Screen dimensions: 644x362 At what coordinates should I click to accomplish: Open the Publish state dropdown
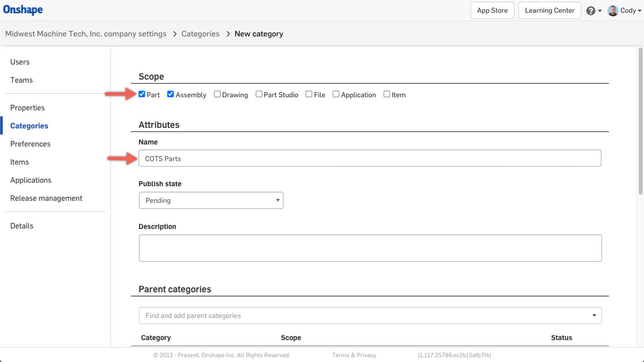coord(211,200)
